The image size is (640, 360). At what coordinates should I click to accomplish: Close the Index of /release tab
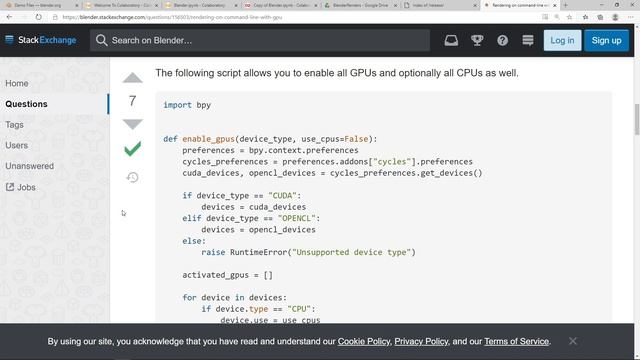475,5
